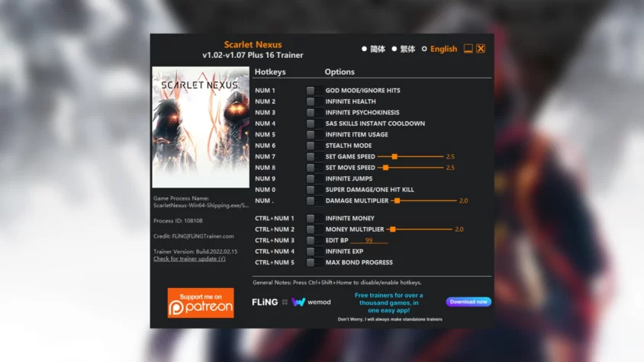Click the General Notes hotkey text
This screenshot has width=644, height=362.
pos(336,283)
